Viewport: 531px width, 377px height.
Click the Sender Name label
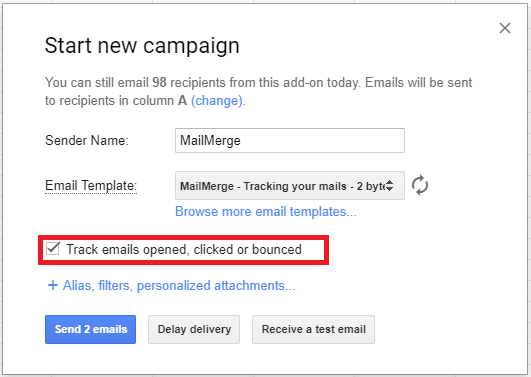[x=87, y=141]
